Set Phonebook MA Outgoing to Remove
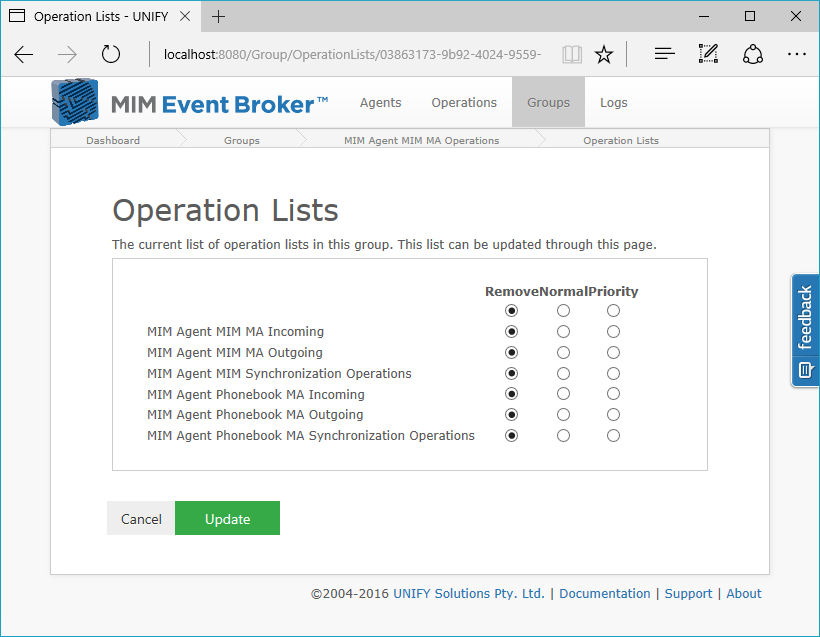 [x=511, y=415]
